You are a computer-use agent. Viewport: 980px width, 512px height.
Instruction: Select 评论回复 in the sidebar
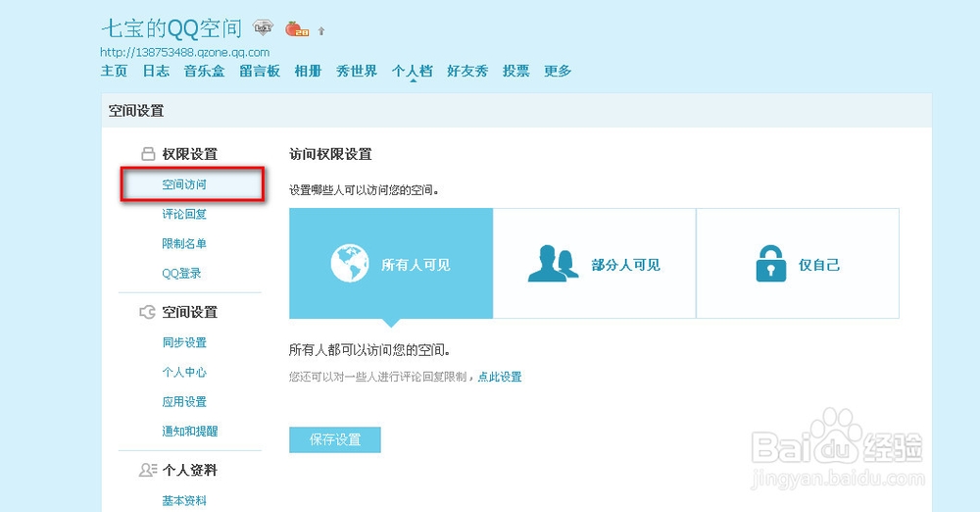click(184, 214)
